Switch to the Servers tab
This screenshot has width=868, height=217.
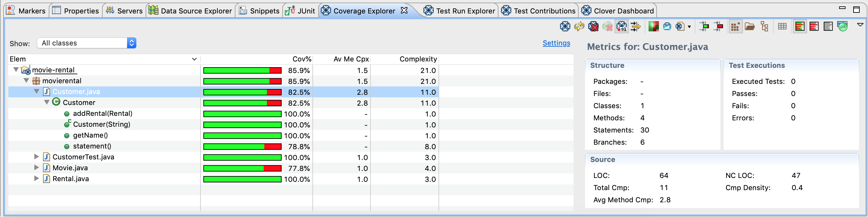coord(124,11)
